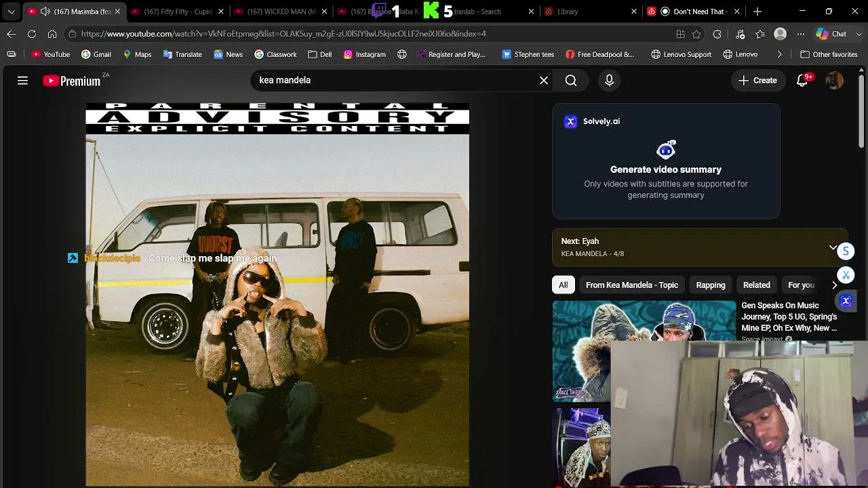This screenshot has height=488, width=868.
Task: Open the browser profile icon
Action: (781, 34)
